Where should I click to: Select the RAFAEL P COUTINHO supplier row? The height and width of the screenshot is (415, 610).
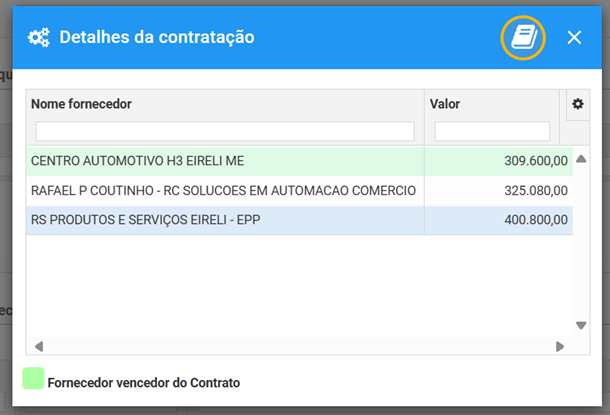tap(300, 191)
